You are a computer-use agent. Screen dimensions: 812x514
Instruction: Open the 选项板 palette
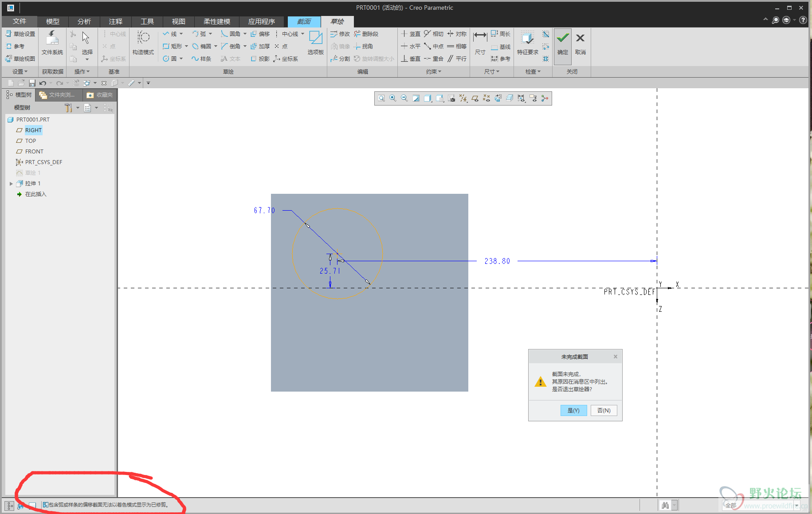coord(316,43)
